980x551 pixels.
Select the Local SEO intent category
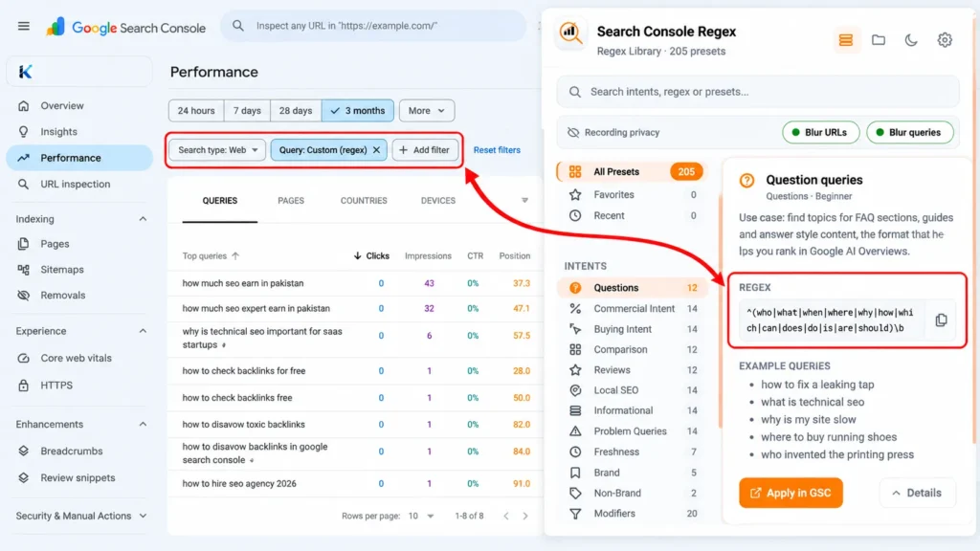(x=632, y=390)
